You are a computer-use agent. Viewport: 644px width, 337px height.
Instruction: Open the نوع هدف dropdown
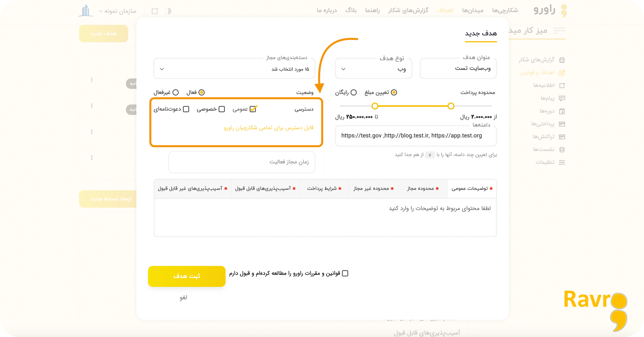click(374, 68)
